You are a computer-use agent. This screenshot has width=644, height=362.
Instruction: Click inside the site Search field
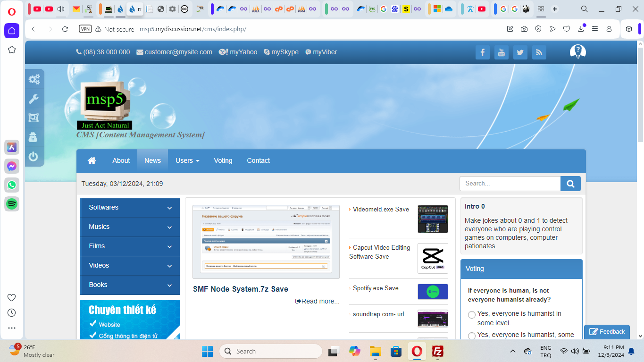510,184
